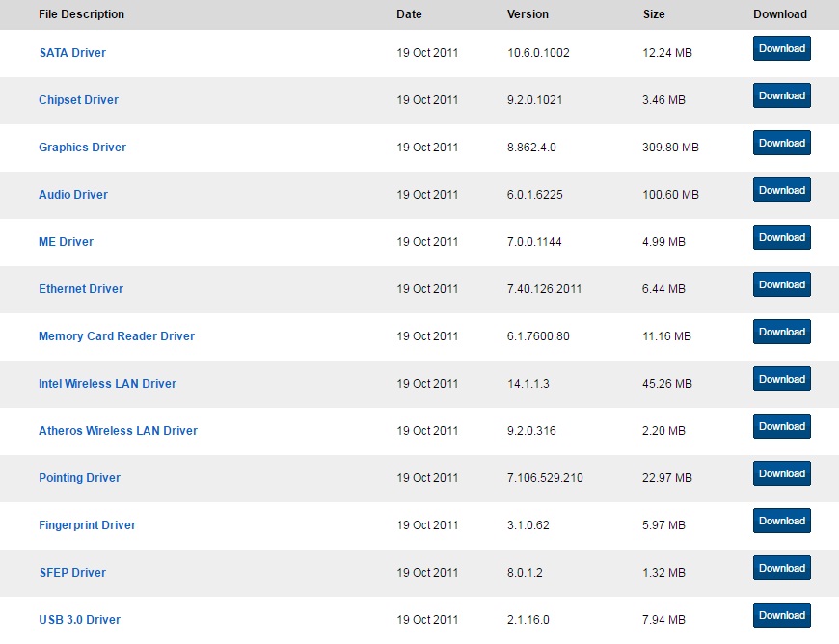Open the Pointing Driver link
The image size is (839, 644).
click(80, 477)
